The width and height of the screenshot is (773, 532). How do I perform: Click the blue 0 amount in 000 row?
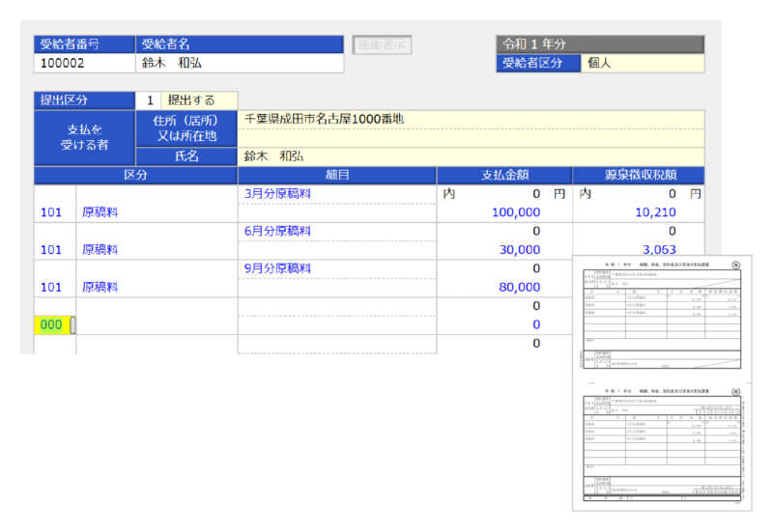tap(536, 324)
